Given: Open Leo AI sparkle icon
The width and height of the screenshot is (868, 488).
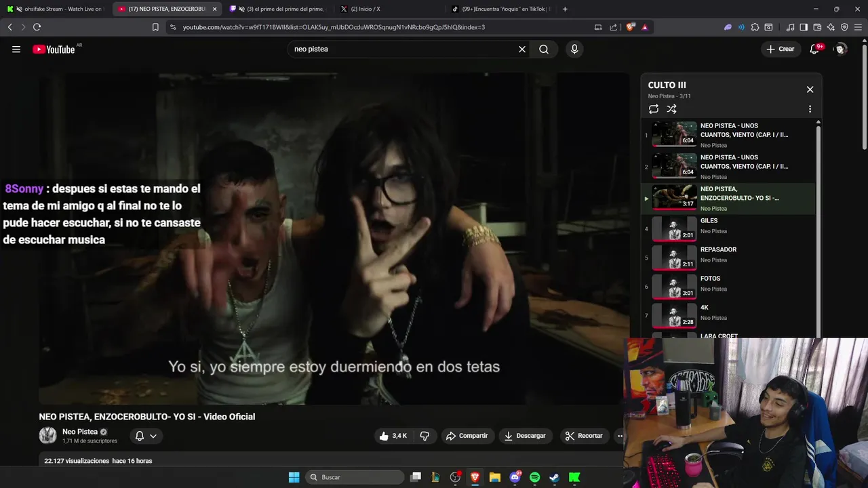Looking at the screenshot, I should click(x=831, y=27).
